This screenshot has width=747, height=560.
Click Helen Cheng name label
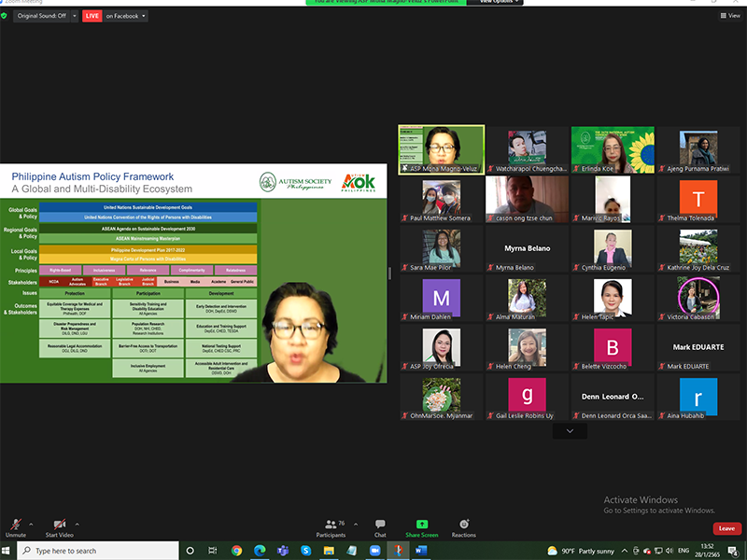point(513,366)
